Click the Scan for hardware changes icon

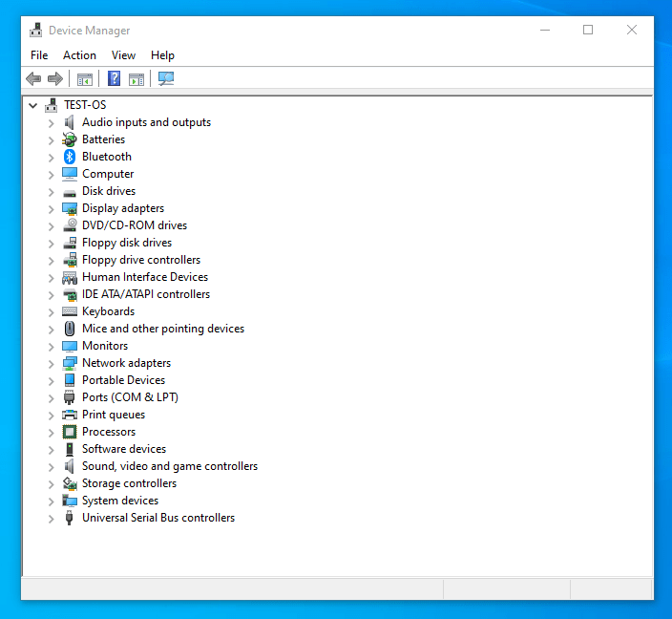[x=166, y=79]
